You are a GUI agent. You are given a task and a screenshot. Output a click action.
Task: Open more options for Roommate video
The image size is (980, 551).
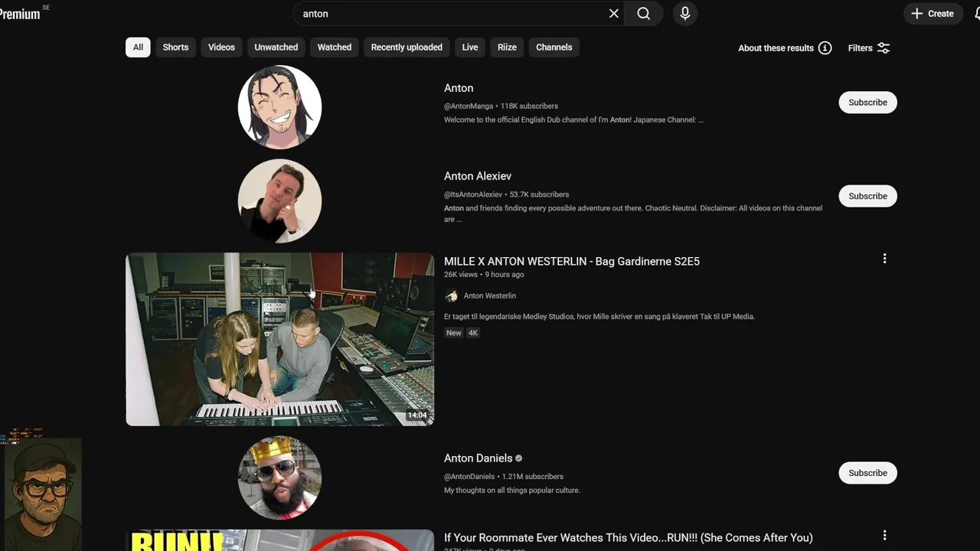[884, 536]
